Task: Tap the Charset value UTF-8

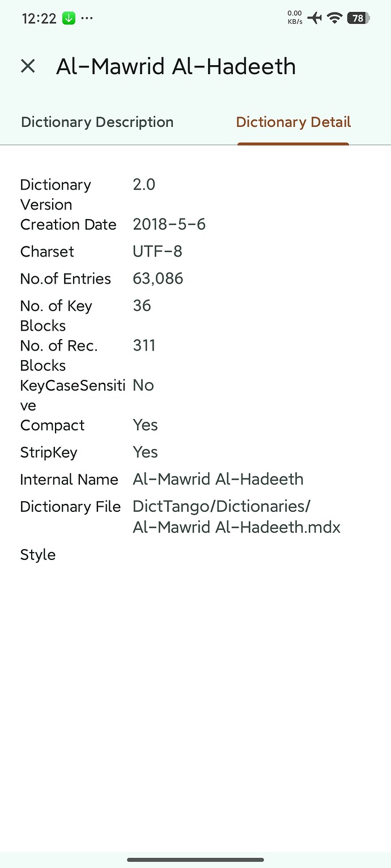Action: click(x=157, y=251)
